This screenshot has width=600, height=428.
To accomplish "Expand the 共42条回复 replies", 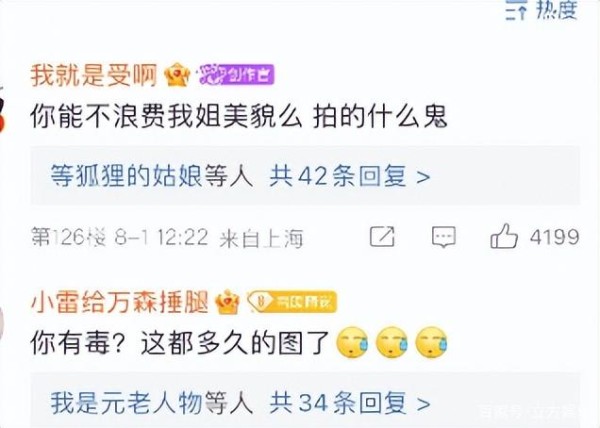I will pos(349,176).
